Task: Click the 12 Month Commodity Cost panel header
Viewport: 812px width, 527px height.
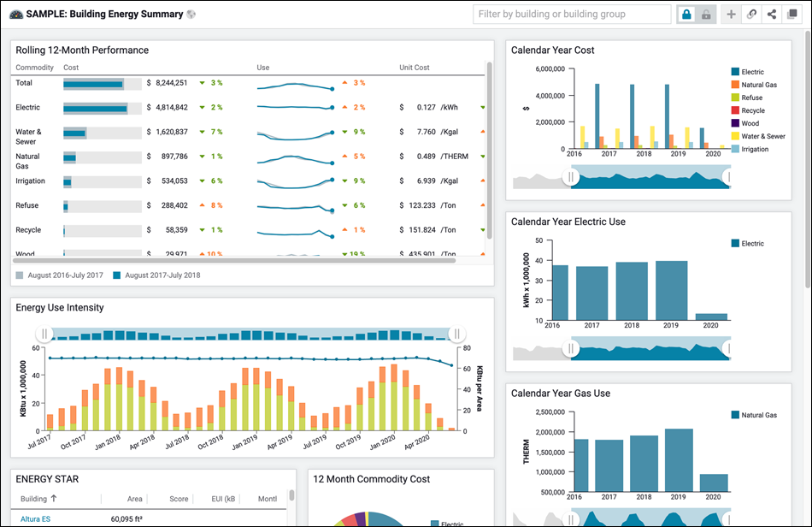Action: [373, 479]
